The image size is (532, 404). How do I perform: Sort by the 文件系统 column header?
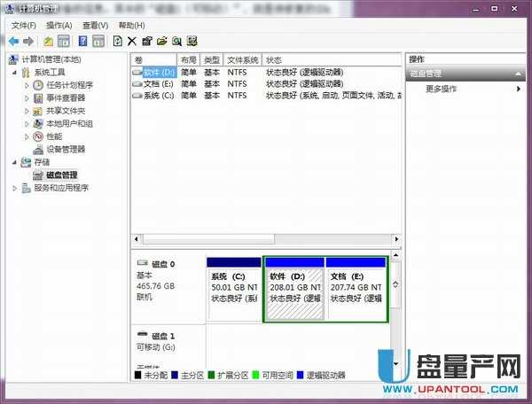[242, 59]
